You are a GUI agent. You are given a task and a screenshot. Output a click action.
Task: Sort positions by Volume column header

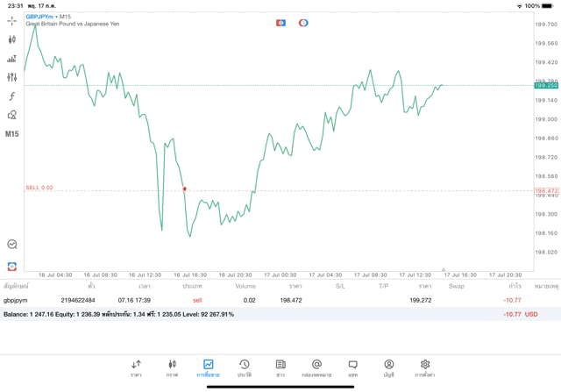point(245,286)
